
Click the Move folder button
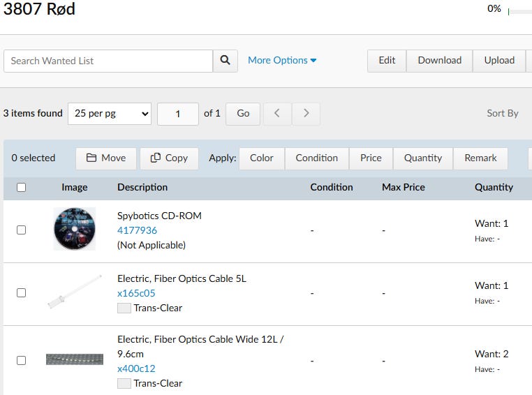pyautogui.click(x=106, y=158)
